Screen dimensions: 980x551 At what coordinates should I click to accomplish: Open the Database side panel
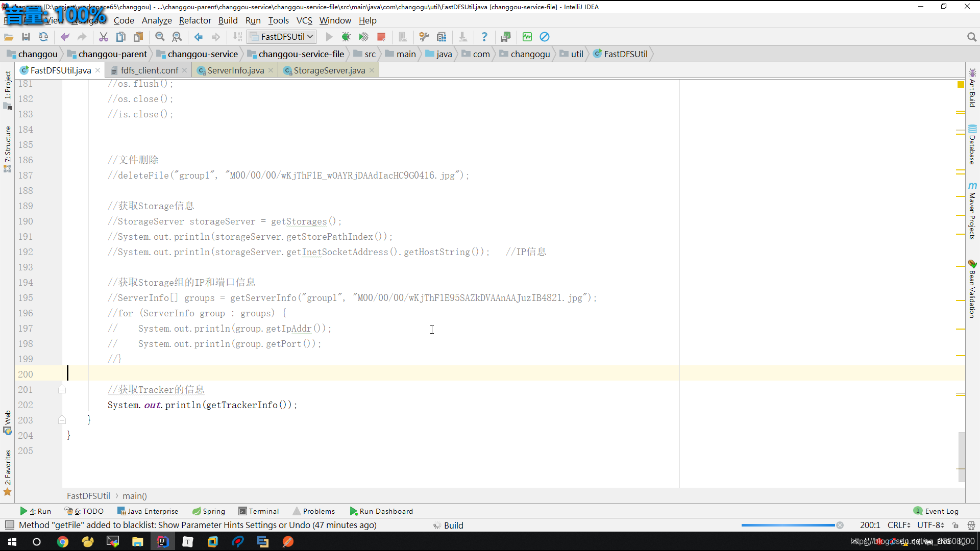(972, 145)
